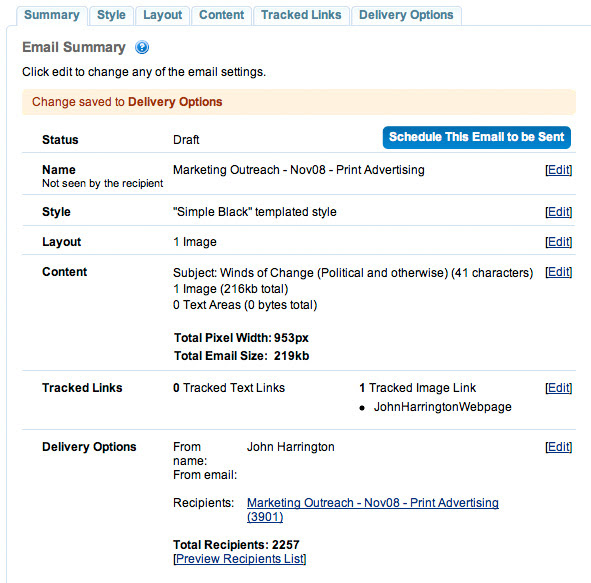This screenshot has width=591, height=583.
Task: Switch to the Summary tab
Action: coord(52,15)
